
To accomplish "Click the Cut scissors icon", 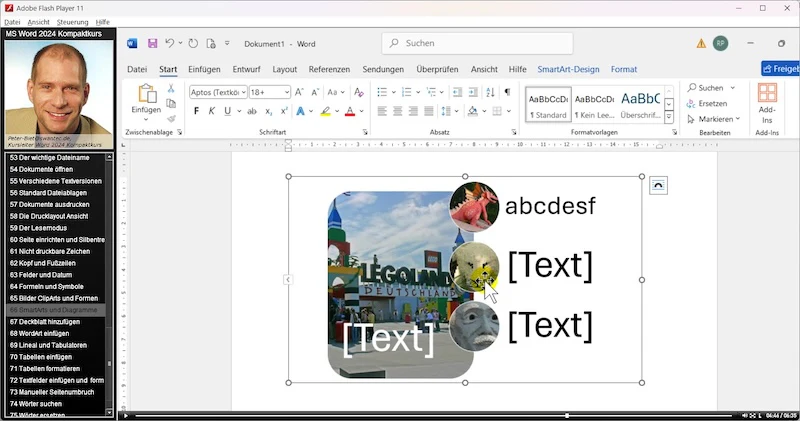I will point(171,89).
